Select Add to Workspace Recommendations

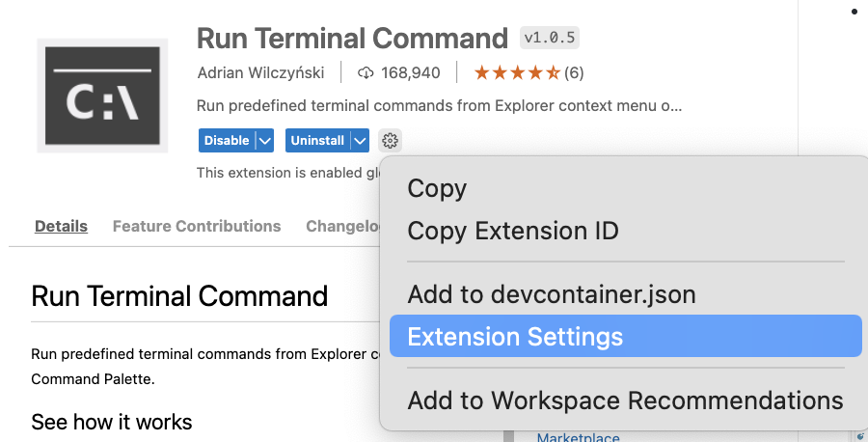(626, 400)
